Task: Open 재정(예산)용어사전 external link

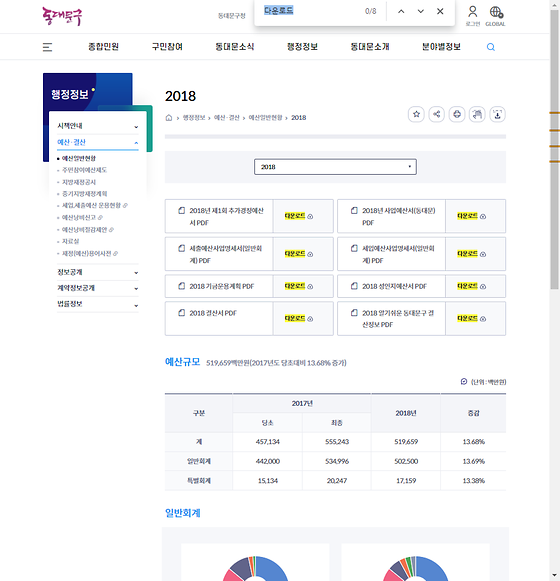Action: coord(89,253)
